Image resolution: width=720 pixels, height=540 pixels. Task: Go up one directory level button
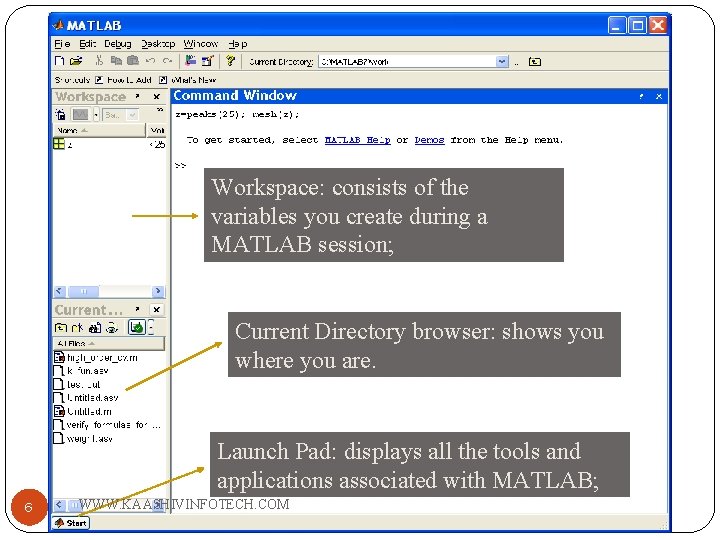click(x=535, y=62)
